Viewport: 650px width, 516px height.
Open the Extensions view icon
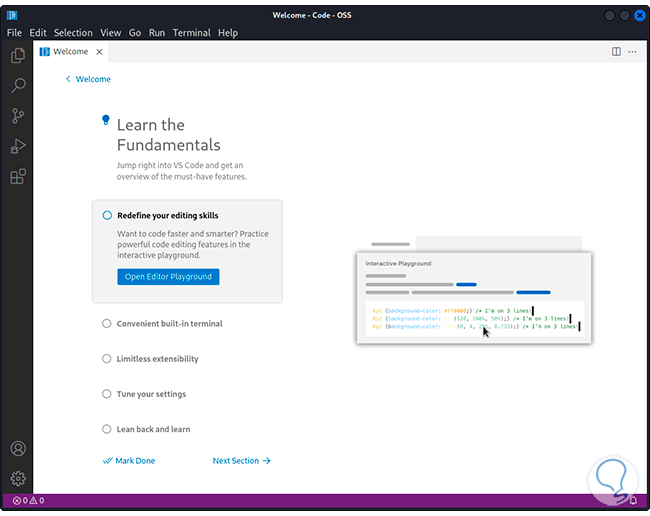18,176
